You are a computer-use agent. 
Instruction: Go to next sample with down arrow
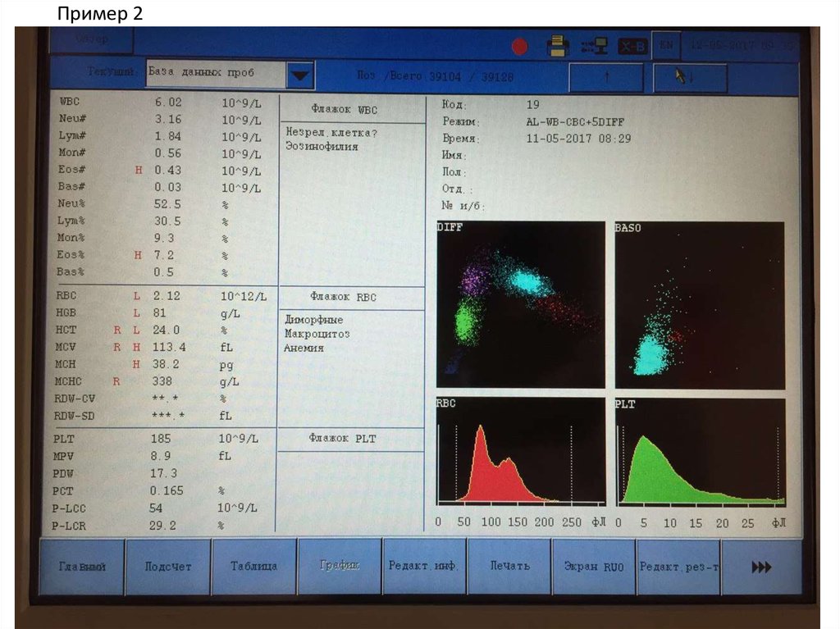pos(689,77)
